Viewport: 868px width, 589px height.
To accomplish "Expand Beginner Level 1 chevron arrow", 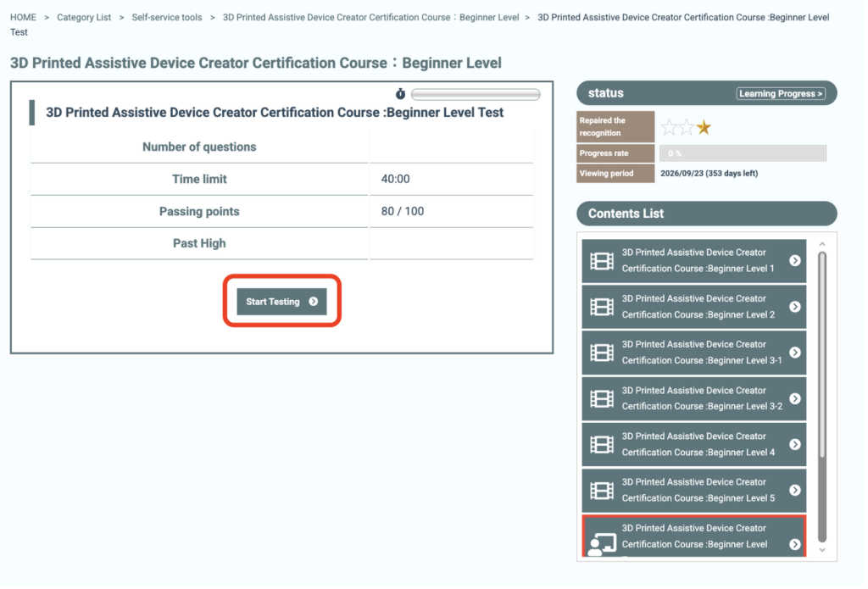I will coord(795,260).
